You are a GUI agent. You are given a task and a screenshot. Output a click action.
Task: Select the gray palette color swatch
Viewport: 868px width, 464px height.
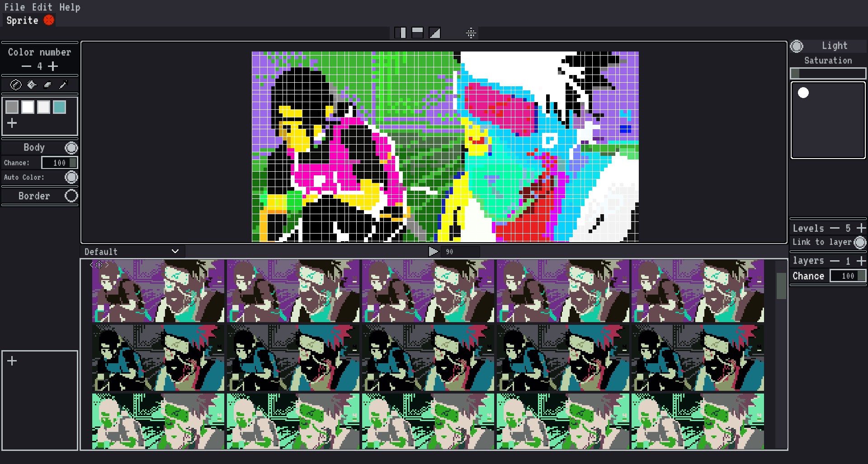12,107
